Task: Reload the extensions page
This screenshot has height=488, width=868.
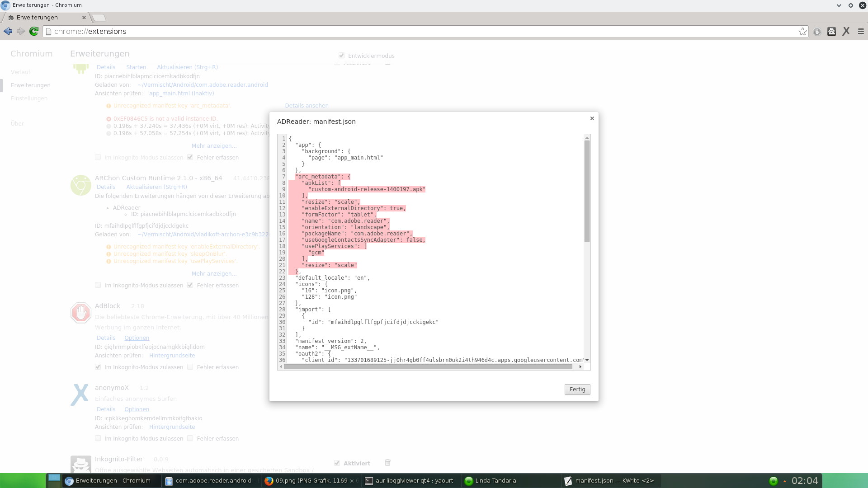Action: (34, 31)
